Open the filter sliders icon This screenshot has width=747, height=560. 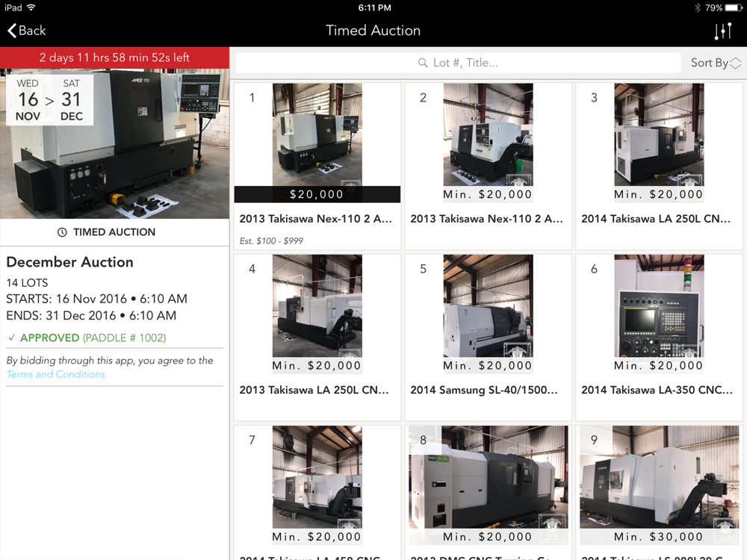(x=722, y=31)
